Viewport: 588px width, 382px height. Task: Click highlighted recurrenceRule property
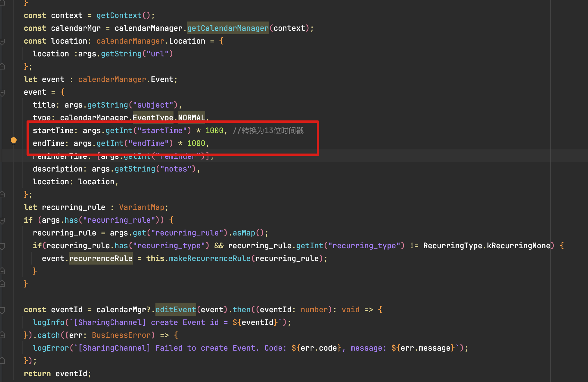101,258
